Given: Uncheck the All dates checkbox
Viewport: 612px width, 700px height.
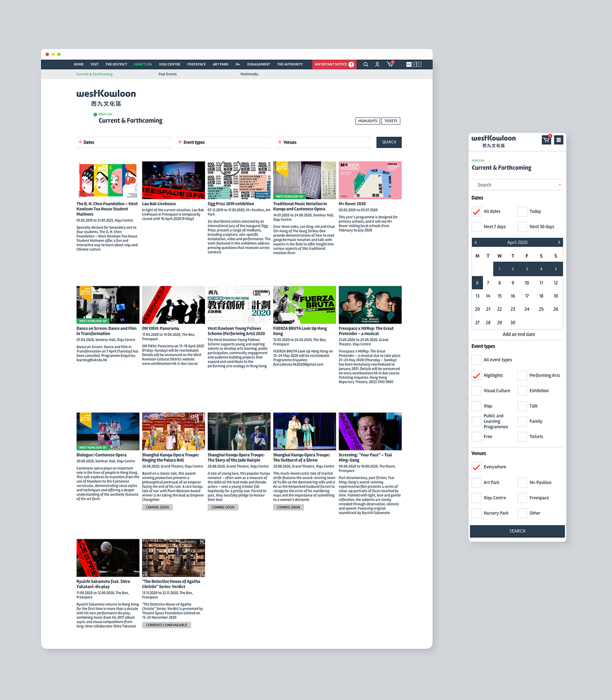Looking at the screenshot, I should [476, 211].
